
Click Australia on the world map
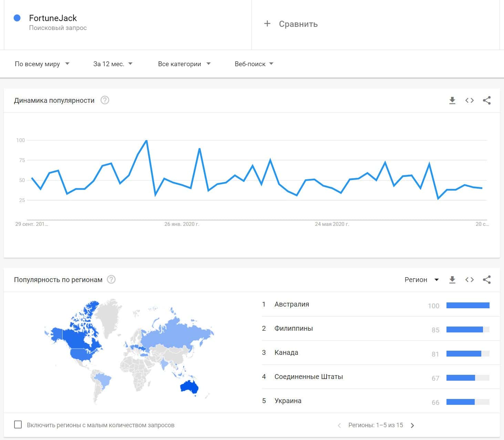click(x=189, y=387)
